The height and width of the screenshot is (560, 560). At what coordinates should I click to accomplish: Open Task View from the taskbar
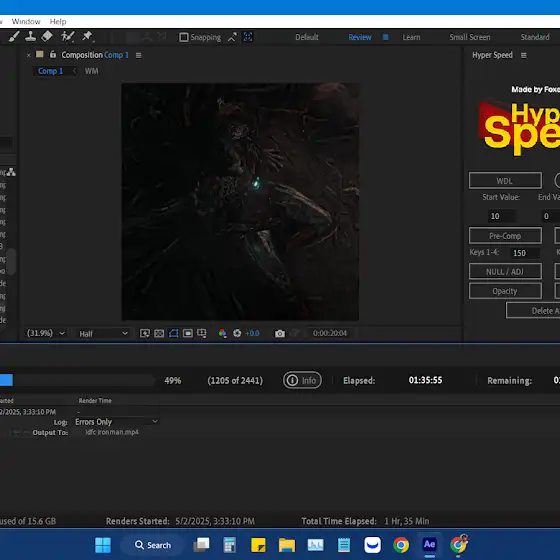[x=201, y=545]
